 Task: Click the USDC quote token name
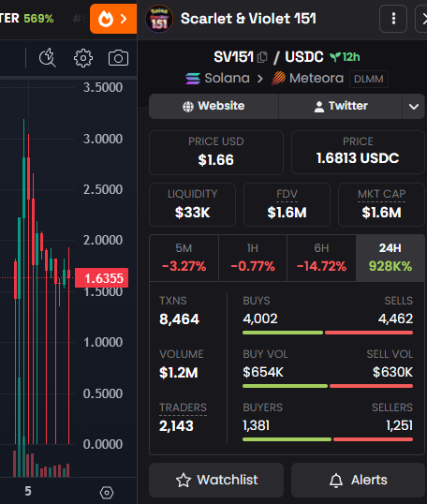click(x=304, y=57)
